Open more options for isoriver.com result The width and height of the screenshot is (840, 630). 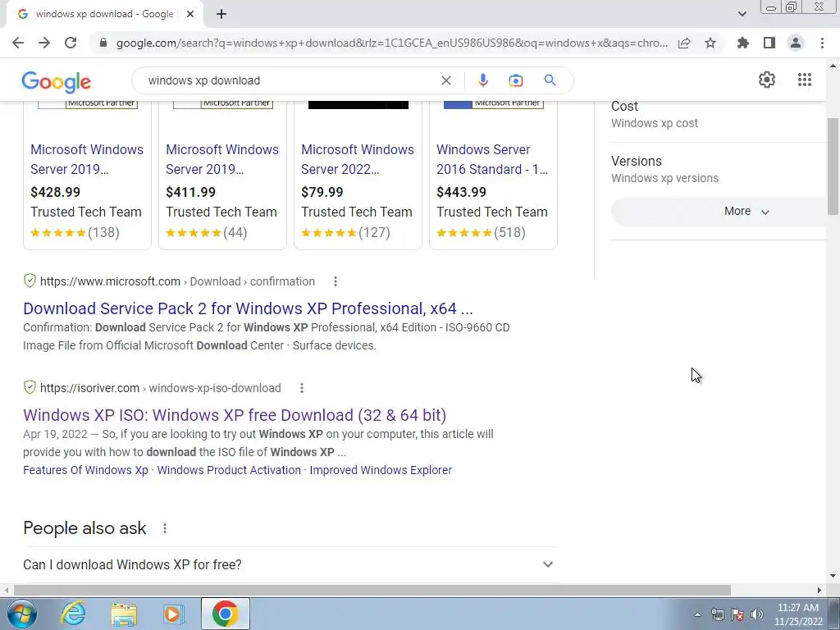[x=302, y=388]
